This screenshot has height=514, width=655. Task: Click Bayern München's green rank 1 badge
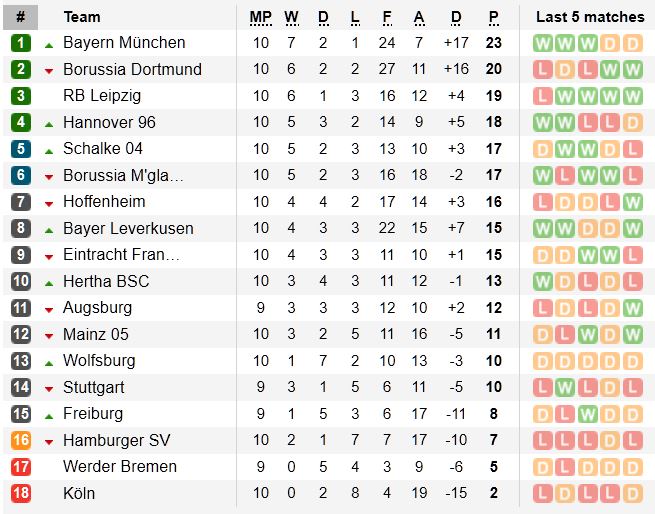coord(21,43)
